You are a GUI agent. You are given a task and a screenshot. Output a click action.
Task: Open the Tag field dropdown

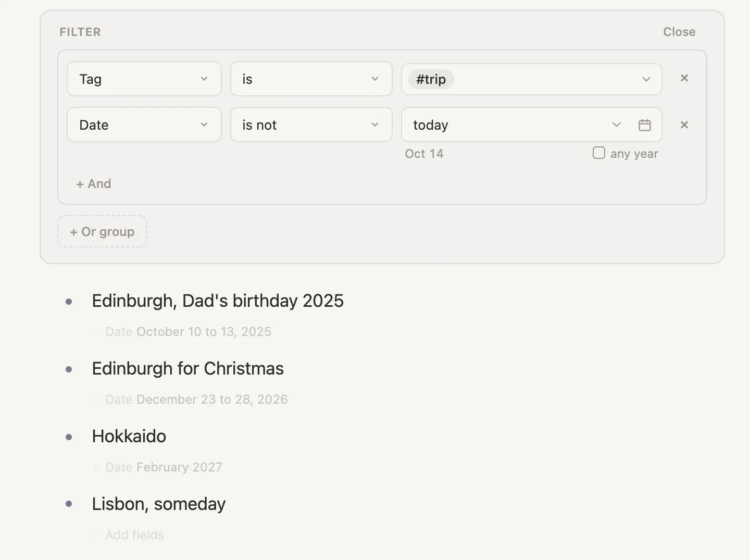[144, 79]
